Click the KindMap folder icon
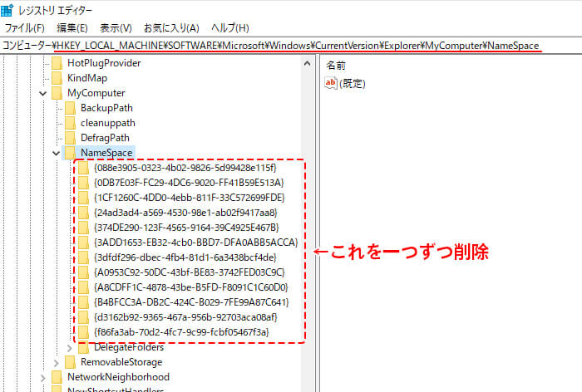582x392 pixels. pos(57,78)
